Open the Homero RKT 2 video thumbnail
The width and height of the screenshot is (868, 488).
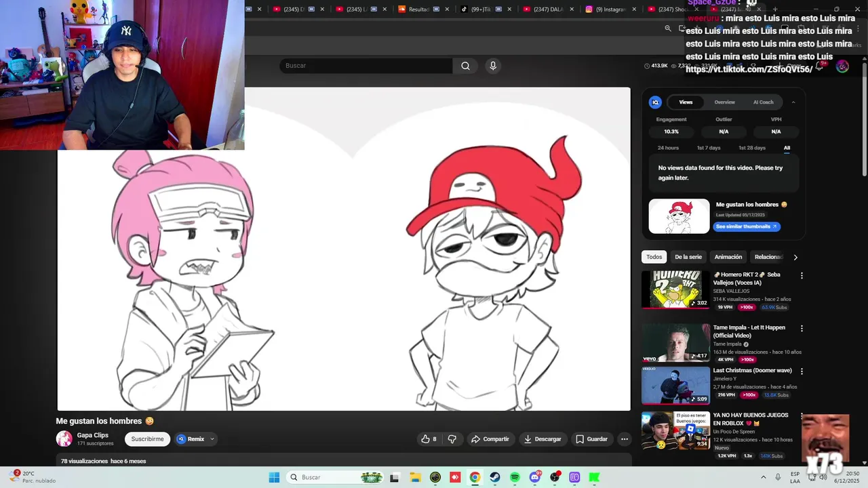pos(675,289)
